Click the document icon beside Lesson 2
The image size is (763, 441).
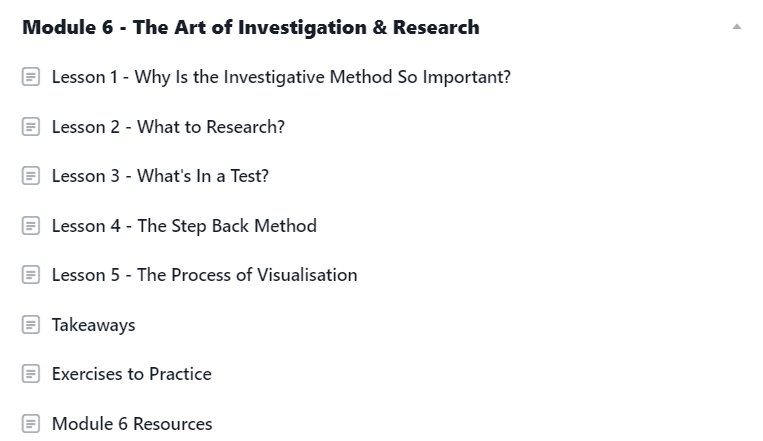(31, 127)
